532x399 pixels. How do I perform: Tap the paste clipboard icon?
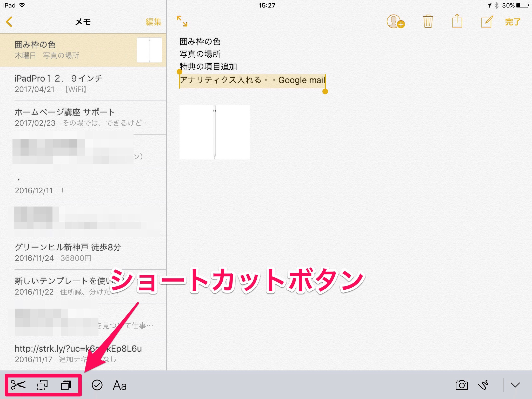point(66,385)
